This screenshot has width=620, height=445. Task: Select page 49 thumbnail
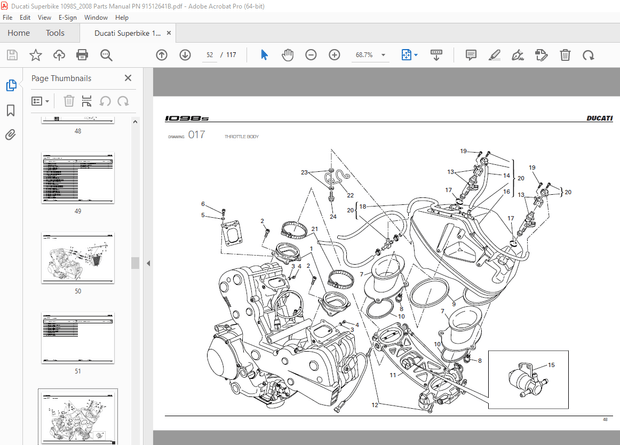(x=78, y=178)
